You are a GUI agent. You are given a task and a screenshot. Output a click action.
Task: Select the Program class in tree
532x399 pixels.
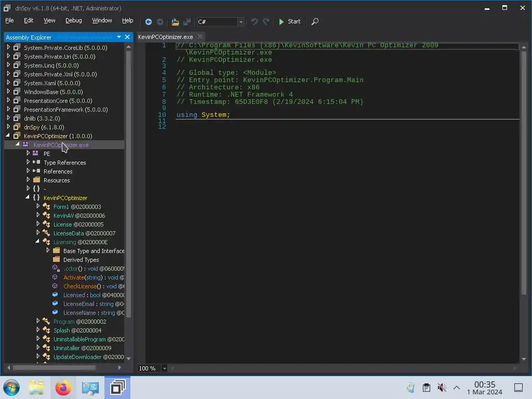pyautogui.click(x=79, y=322)
